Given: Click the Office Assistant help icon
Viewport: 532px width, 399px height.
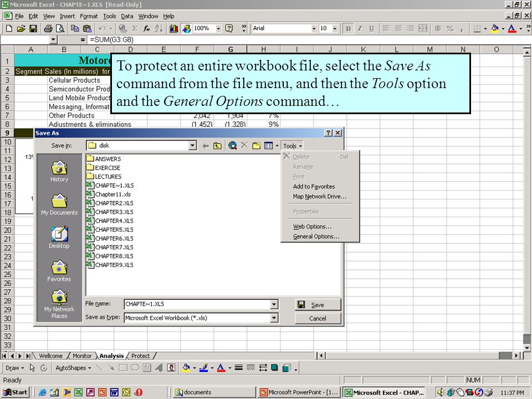Looking at the screenshot, I should [x=229, y=28].
